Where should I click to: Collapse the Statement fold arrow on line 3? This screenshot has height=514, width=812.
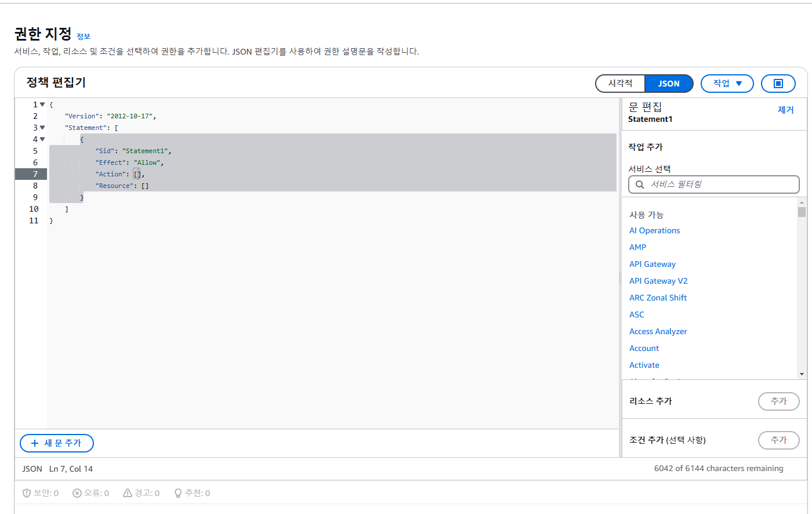tap(42, 128)
